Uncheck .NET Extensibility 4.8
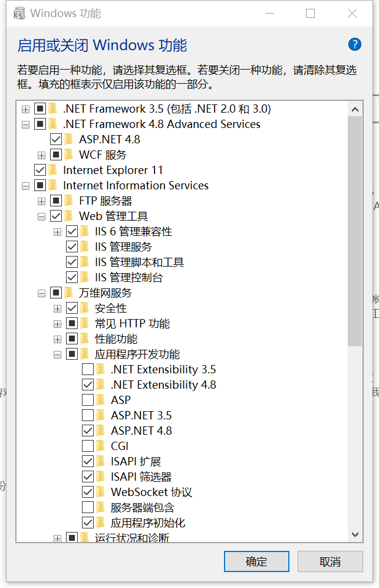The height and width of the screenshot is (588, 379). point(88,385)
